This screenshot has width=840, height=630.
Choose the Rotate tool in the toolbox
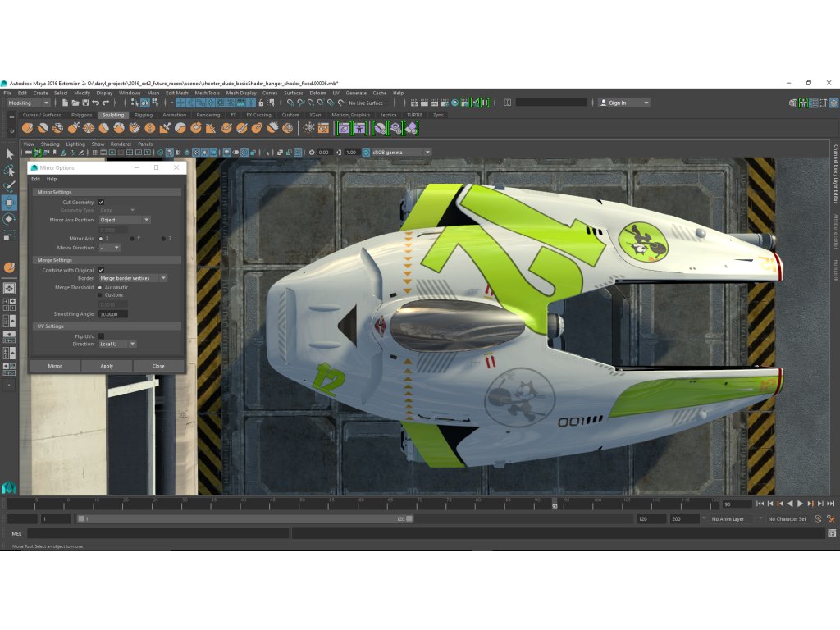pyautogui.click(x=9, y=219)
